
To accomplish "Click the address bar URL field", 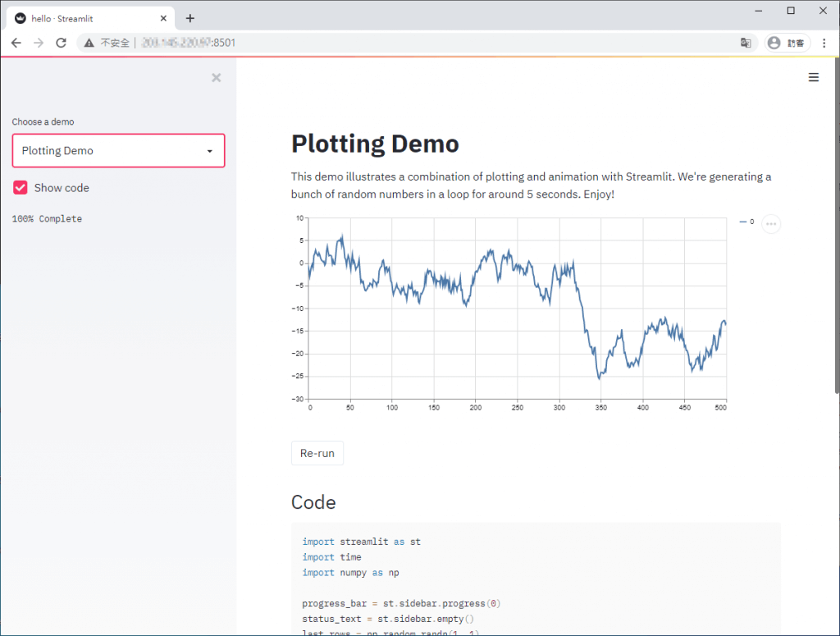I will coord(410,43).
